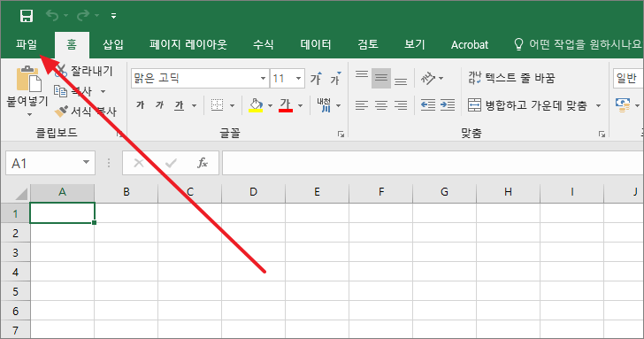Toggle bold formatting
Viewport: 644px width, 339px height.
click(x=140, y=105)
